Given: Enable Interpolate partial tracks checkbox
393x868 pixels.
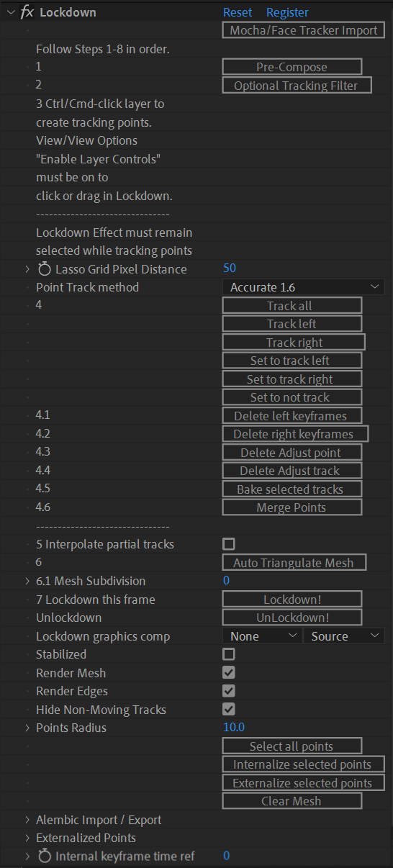Looking at the screenshot, I should point(229,544).
